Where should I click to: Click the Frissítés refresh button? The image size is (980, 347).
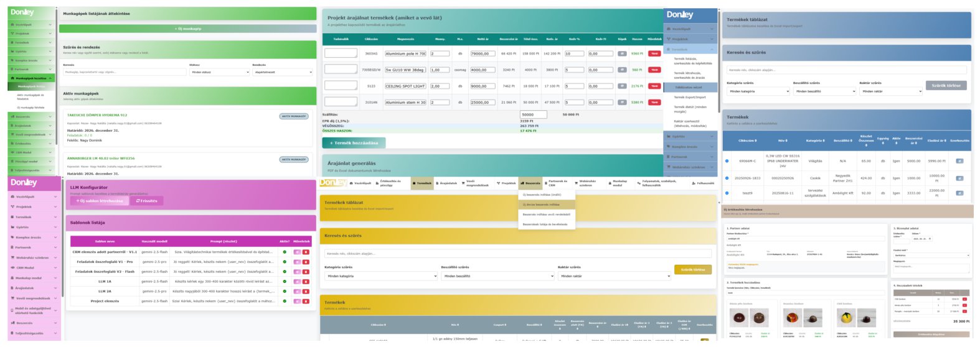coord(147,201)
